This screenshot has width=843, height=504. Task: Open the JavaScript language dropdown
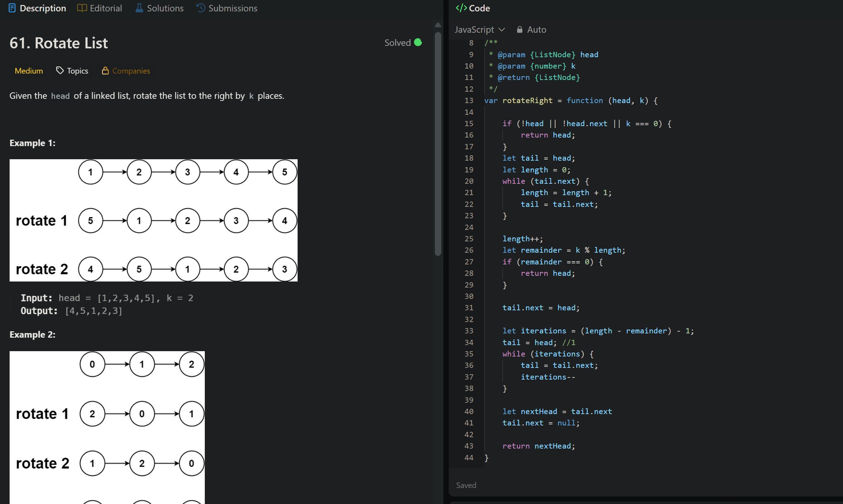click(x=475, y=30)
